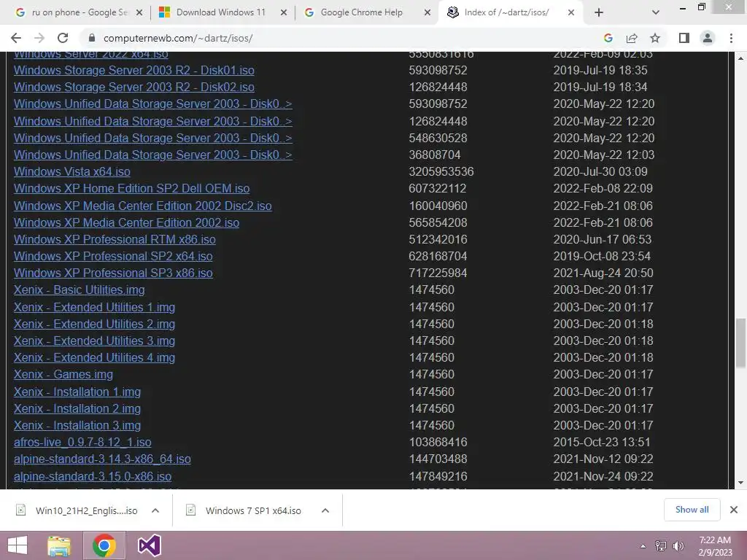Download Windows XP Professional RTM x86.iso
Image resolution: width=747 pixels, height=560 pixels.
pos(115,239)
